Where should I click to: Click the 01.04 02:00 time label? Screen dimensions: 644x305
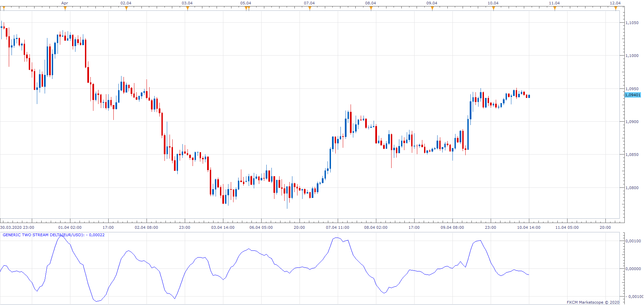point(70,227)
